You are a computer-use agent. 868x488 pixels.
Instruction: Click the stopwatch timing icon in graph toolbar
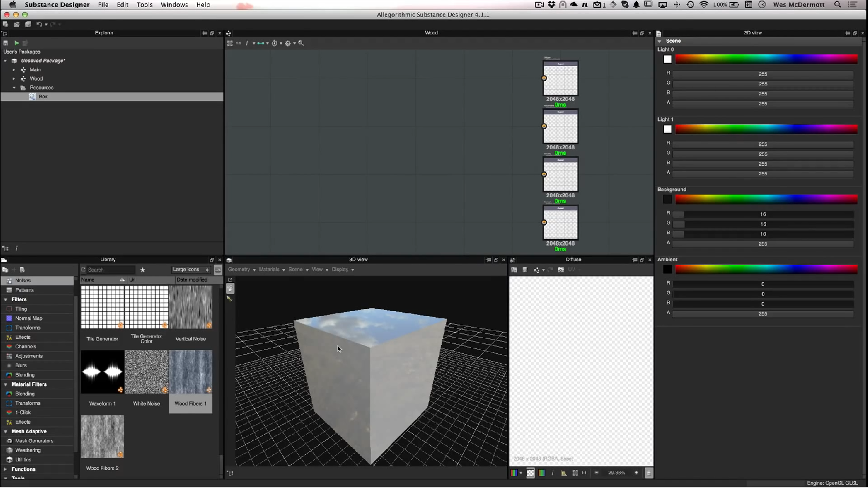(x=274, y=43)
